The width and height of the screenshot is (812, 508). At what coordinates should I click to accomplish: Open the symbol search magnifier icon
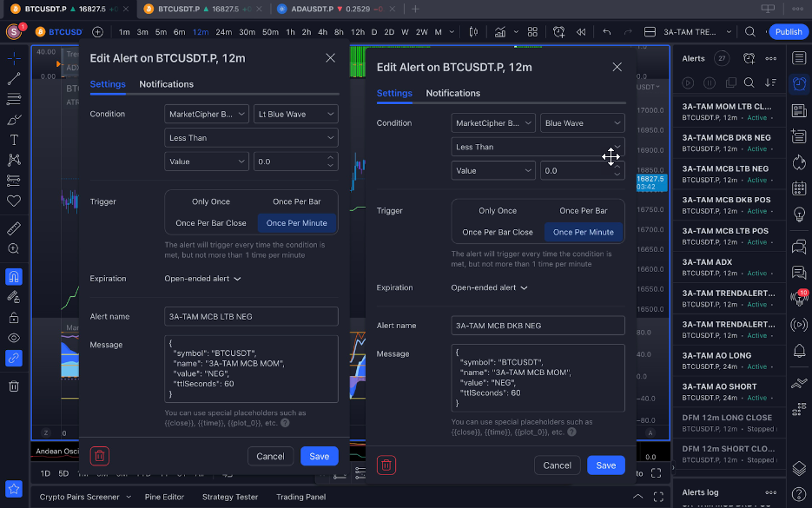(x=749, y=32)
